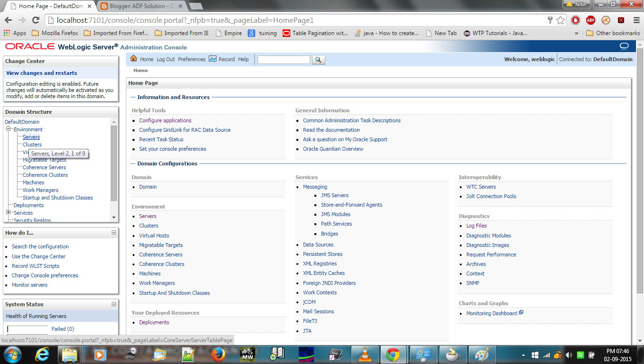Open Coherence Clusters in Domain Structure tree
This screenshot has width=644, height=364.
pos(45,175)
